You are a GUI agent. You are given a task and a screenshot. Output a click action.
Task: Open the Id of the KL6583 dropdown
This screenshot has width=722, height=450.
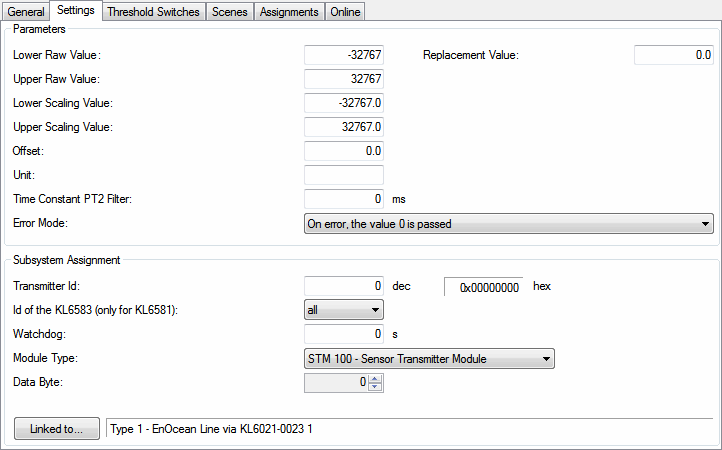[344, 310]
